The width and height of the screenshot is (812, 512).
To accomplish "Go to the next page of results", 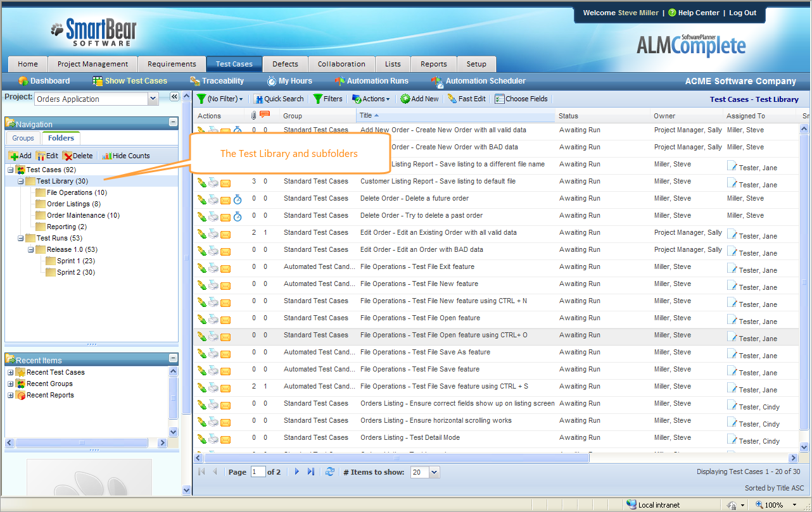I will point(296,471).
